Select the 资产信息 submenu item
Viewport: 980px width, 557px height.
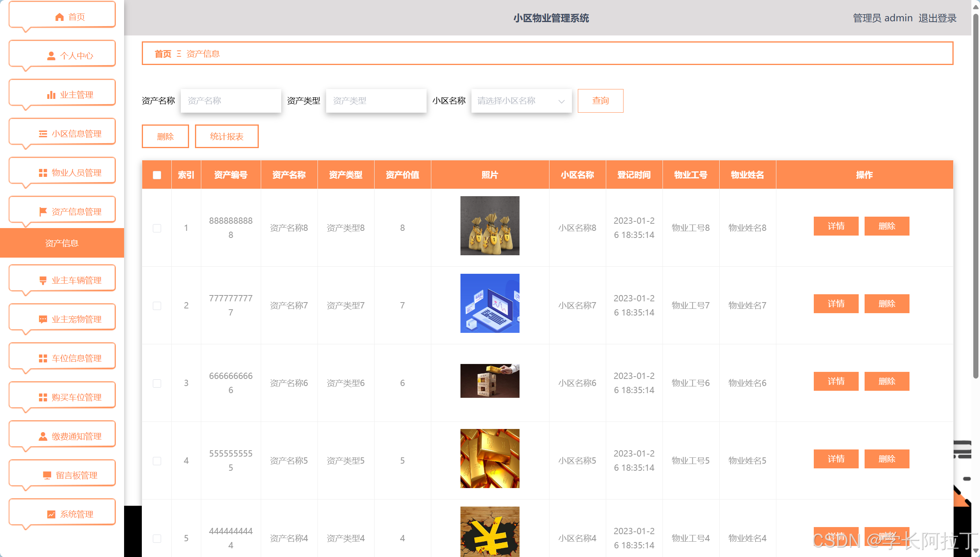pos(62,243)
